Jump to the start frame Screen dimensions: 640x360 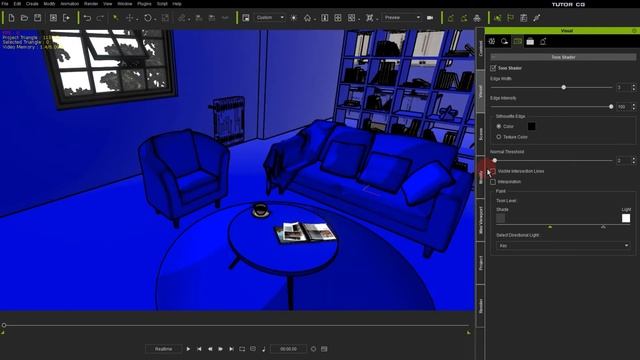[199, 349]
